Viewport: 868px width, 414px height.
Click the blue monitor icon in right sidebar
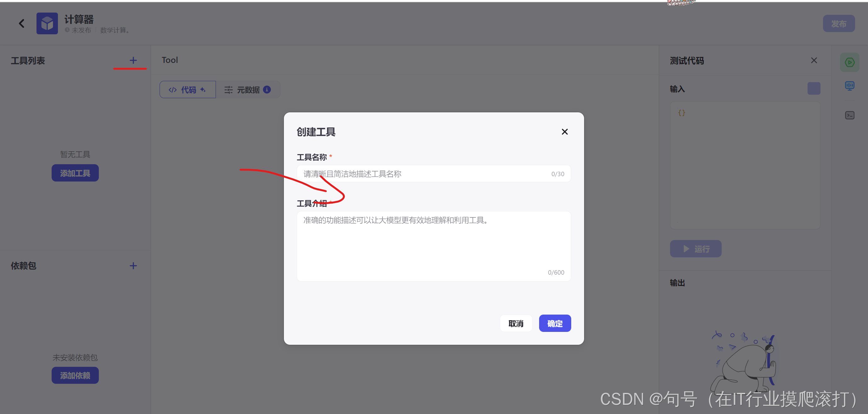coord(849,86)
